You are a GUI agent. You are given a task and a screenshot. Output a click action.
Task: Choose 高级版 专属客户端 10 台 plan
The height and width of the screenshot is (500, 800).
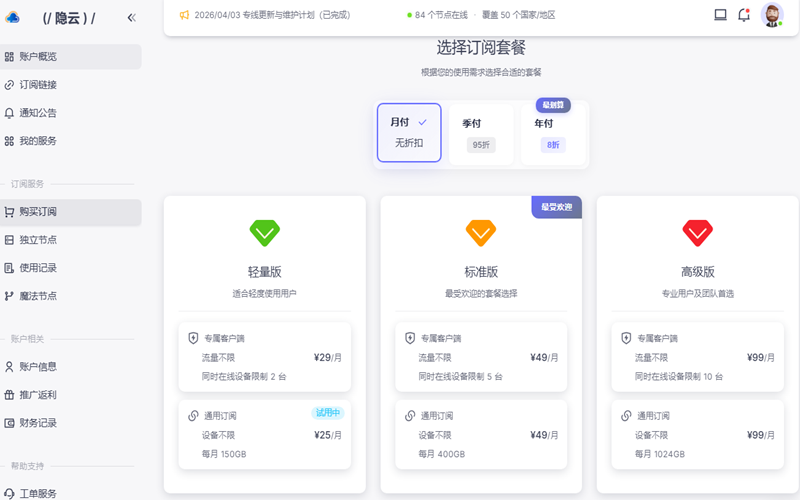pos(697,357)
